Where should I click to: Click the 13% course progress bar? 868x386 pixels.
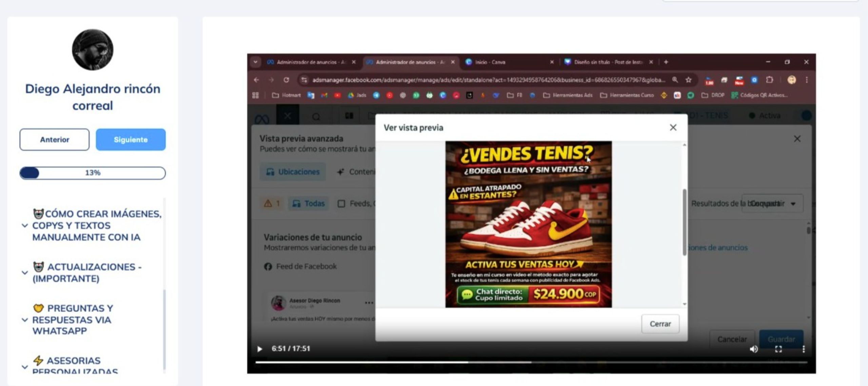(x=93, y=173)
